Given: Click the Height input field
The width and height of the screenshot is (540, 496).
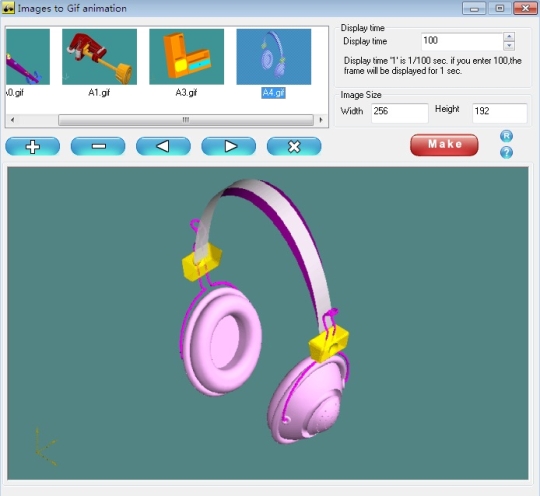Looking at the screenshot, I should 500,112.
